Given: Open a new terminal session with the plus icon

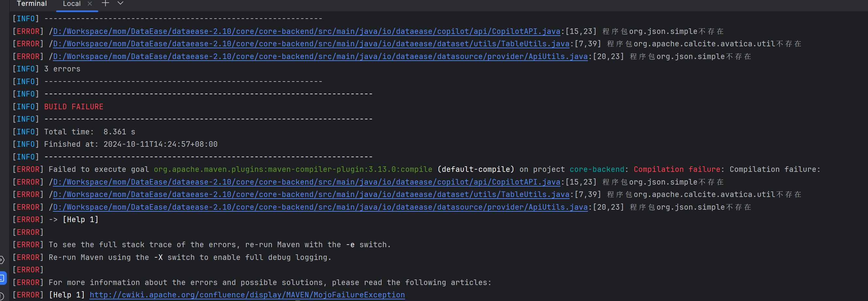Looking at the screenshot, I should click(x=105, y=3).
